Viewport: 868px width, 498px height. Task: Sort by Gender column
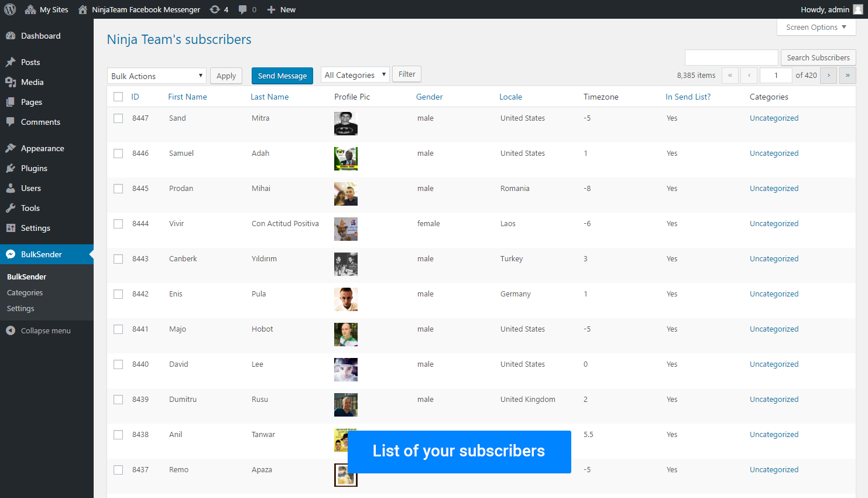coord(430,97)
